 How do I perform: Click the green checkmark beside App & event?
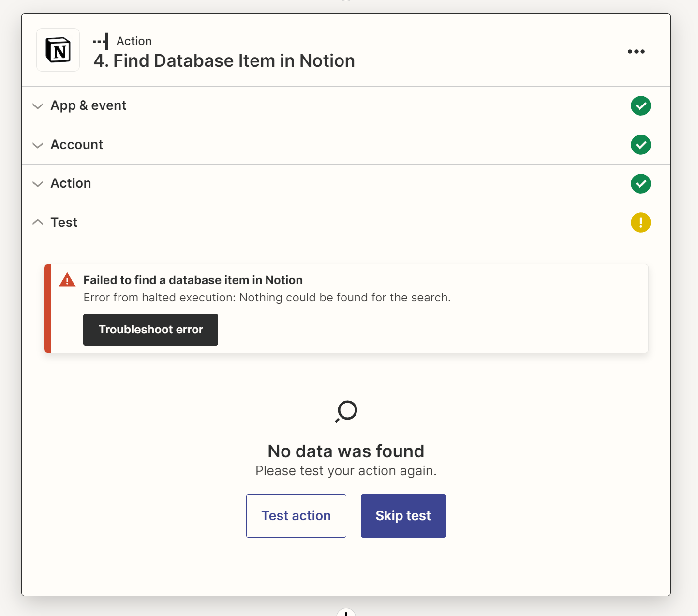pos(640,105)
